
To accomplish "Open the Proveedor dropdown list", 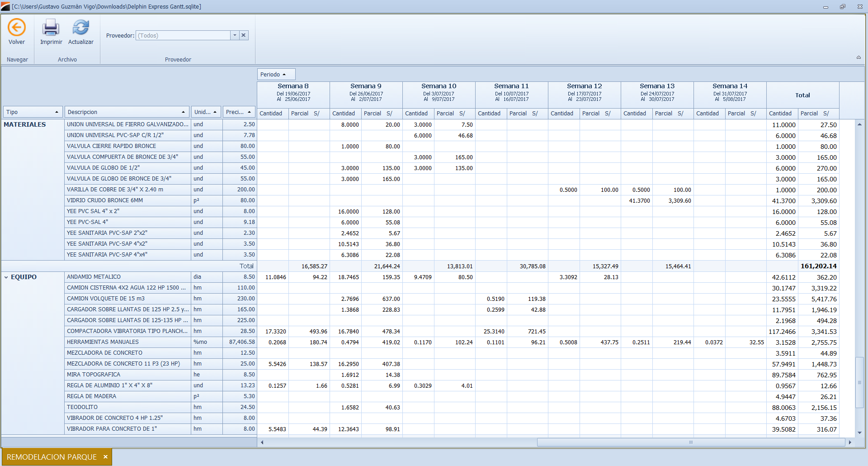I will (235, 35).
